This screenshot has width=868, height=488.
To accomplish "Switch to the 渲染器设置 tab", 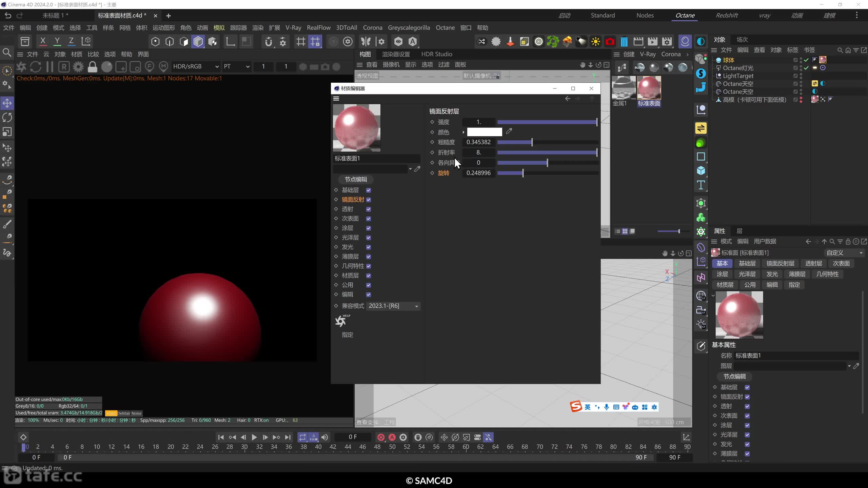I will [396, 54].
